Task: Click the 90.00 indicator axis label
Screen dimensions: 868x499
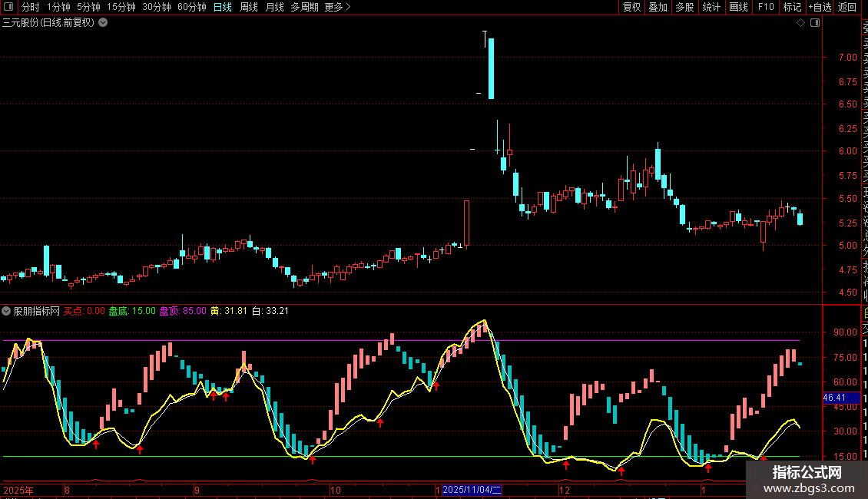Action: click(x=845, y=332)
